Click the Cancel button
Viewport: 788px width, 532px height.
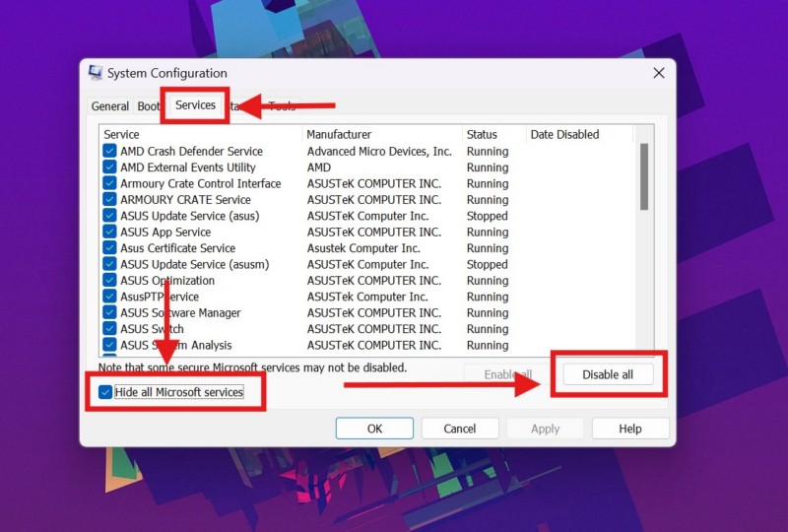click(460, 429)
